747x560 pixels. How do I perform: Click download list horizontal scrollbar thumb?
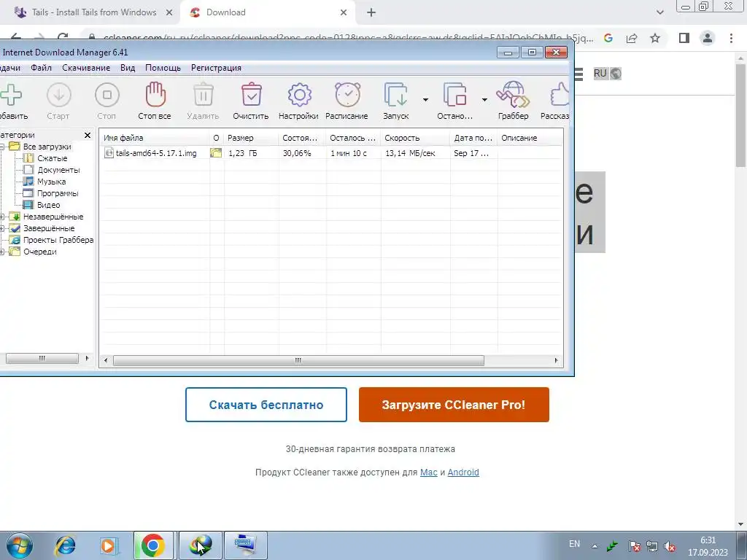click(298, 360)
